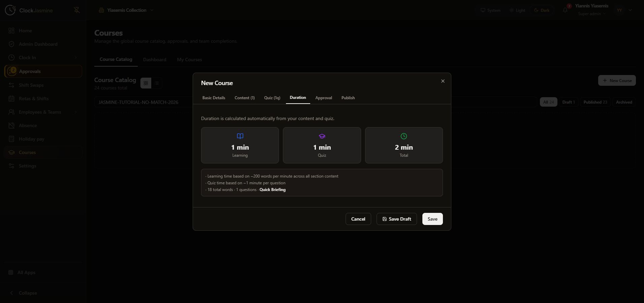Switch to Quiz (1q) tab

(272, 98)
